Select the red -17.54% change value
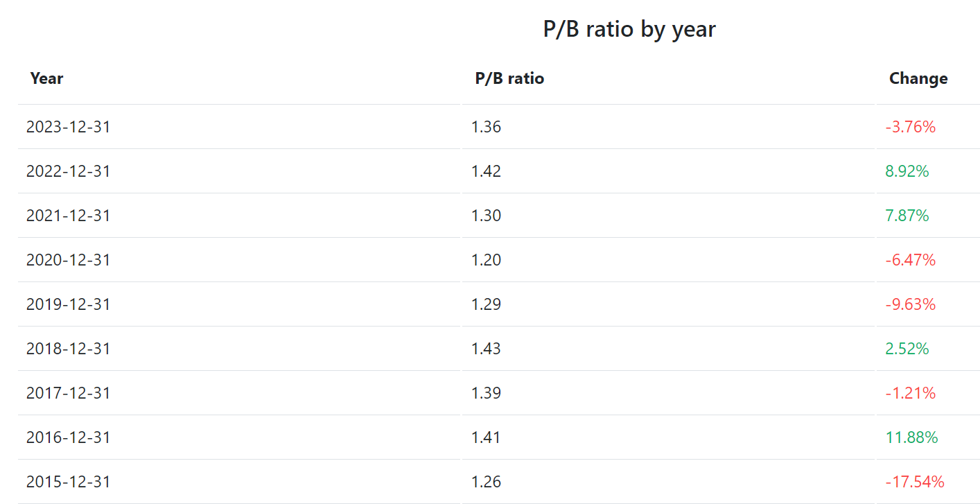Image resolution: width=980 pixels, height=504 pixels. point(914,482)
